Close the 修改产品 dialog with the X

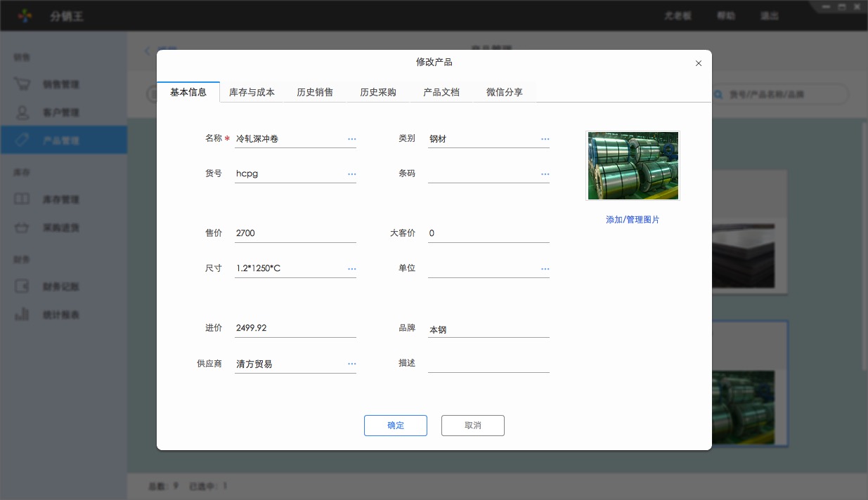[698, 63]
